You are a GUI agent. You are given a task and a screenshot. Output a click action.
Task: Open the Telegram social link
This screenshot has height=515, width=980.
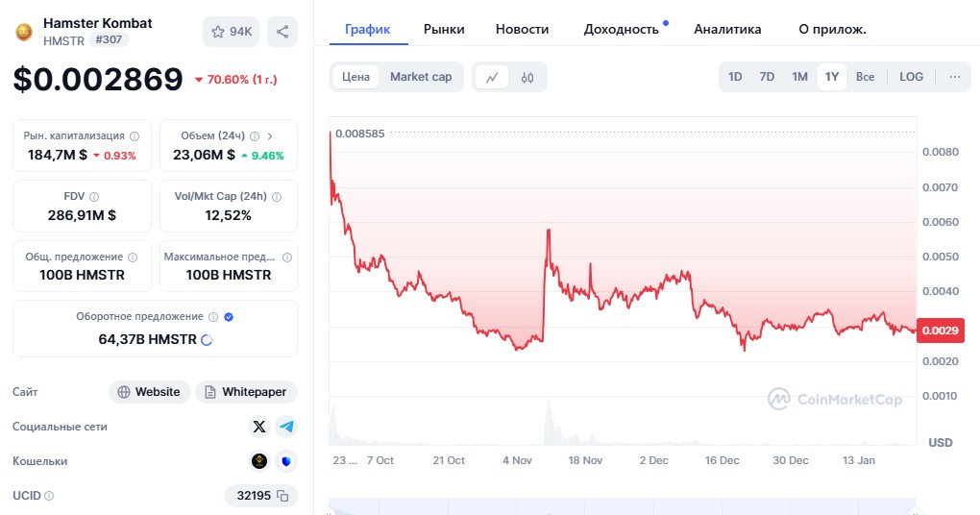click(x=285, y=427)
